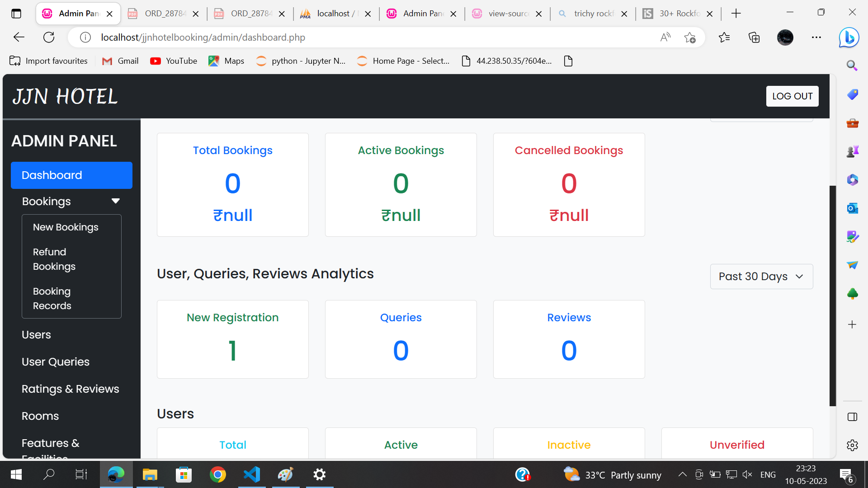
Task: Launch Visual Studio Code from taskbar
Action: point(251,474)
